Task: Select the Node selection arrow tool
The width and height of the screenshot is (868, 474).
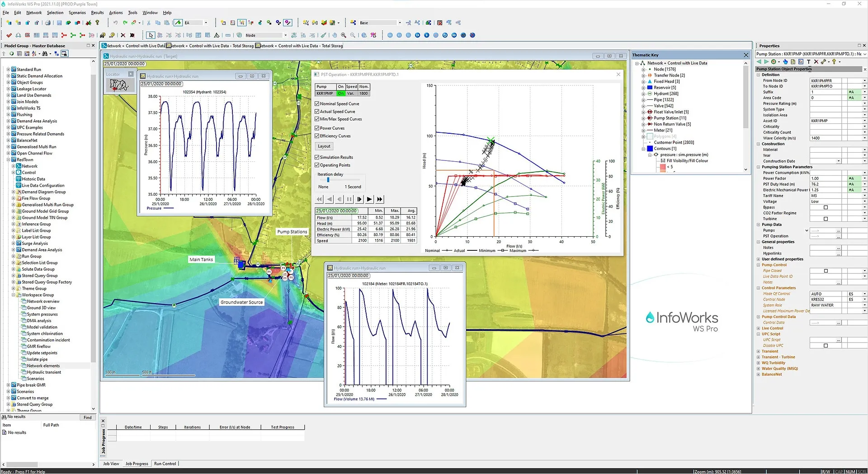Action: 151,35
